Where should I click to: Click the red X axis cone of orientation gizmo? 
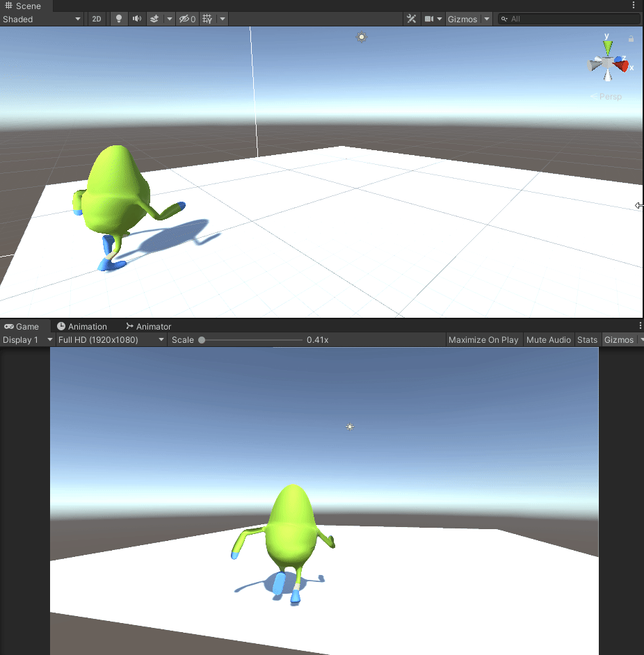pyautogui.click(x=622, y=66)
